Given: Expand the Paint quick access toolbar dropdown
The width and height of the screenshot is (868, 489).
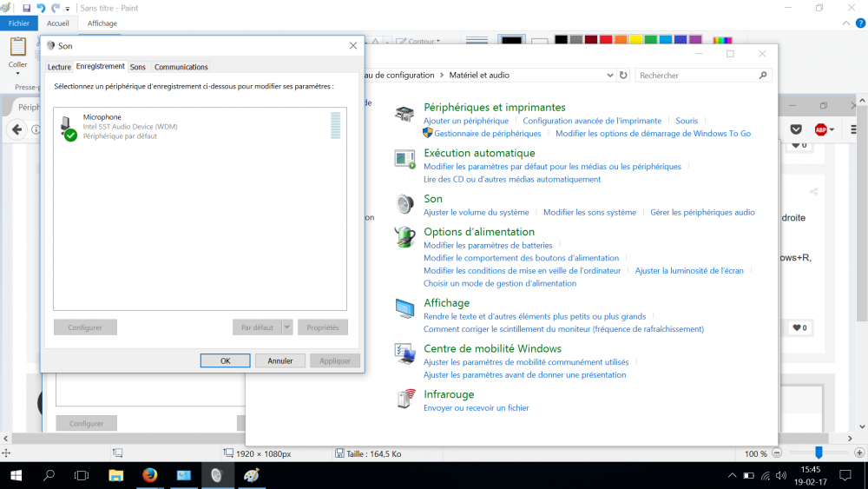Looking at the screenshot, I should click(68, 9).
